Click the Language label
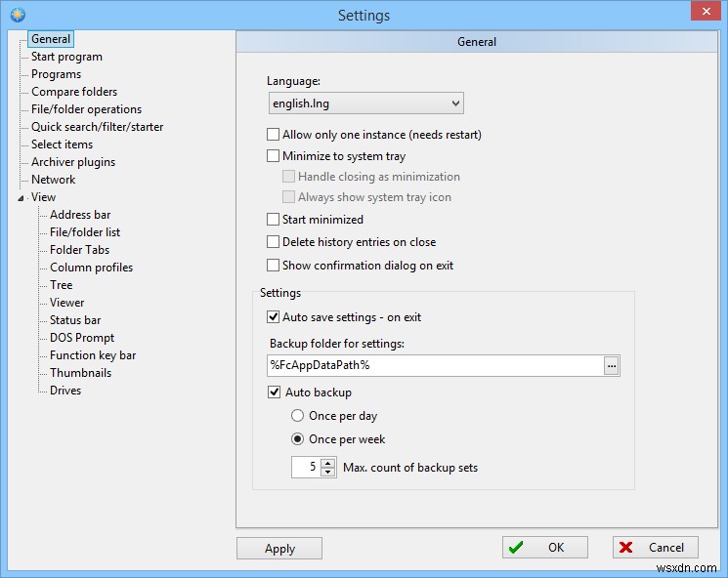The width and height of the screenshot is (728, 578). tap(293, 81)
